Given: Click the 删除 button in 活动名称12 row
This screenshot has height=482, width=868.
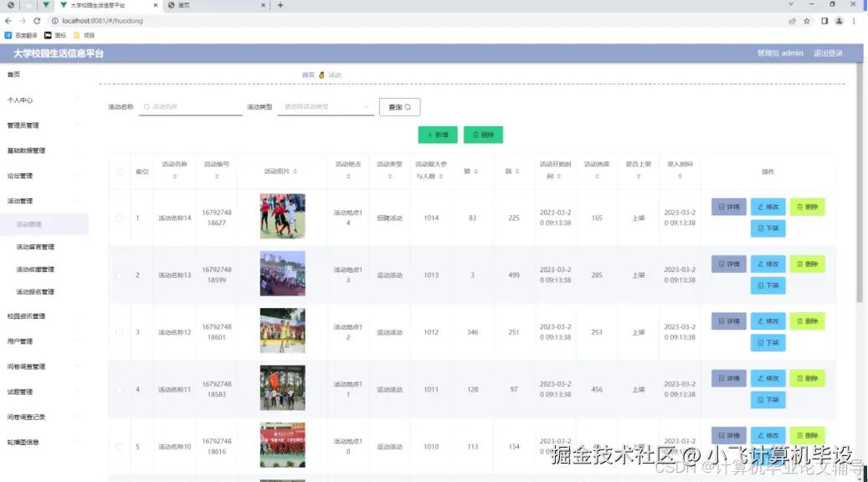Looking at the screenshot, I should pyautogui.click(x=807, y=321).
